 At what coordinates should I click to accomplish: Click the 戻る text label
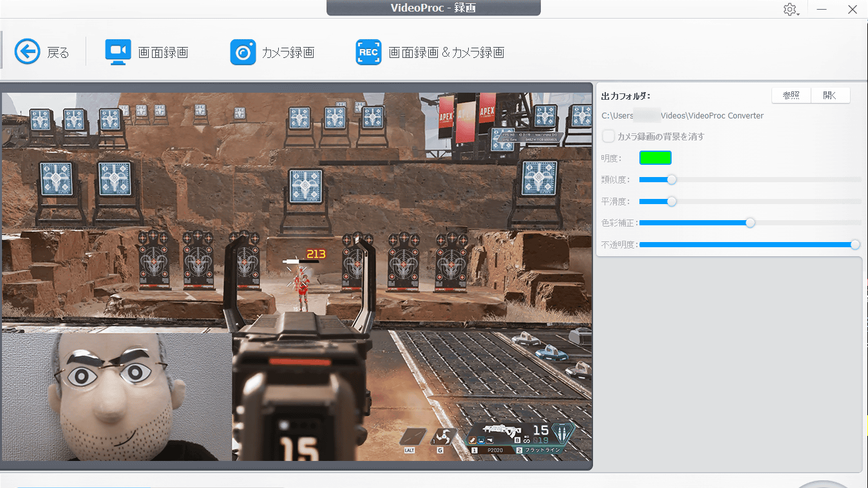pyautogui.click(x=58, y=53)
